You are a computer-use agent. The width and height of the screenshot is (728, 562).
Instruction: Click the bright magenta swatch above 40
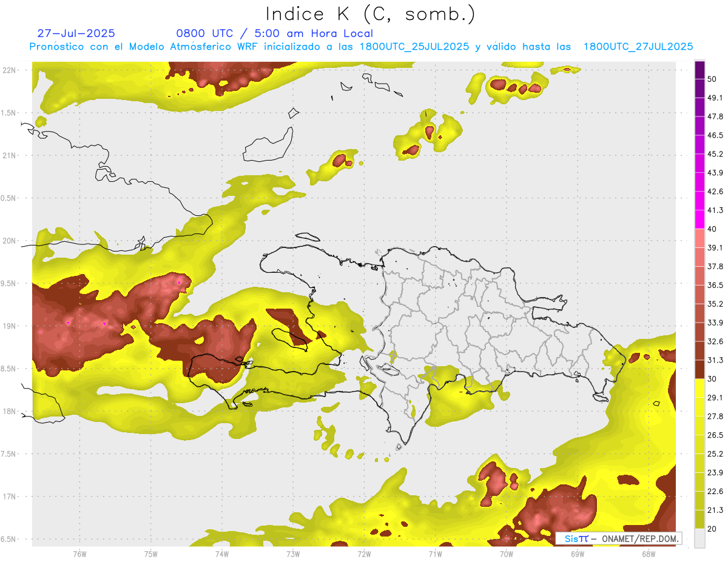(x=699, y=219)
